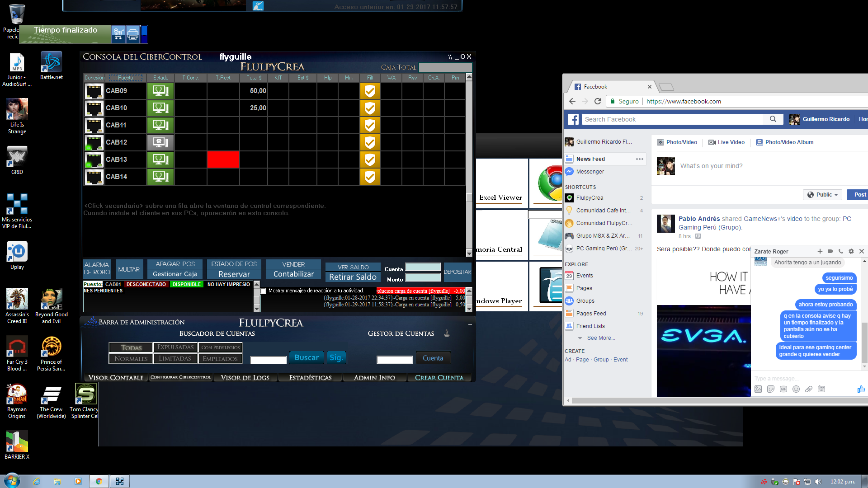Viewport: 868px width, 488px height.
Task: Open Estadísticas tab
Action: [x=310, y=378]
